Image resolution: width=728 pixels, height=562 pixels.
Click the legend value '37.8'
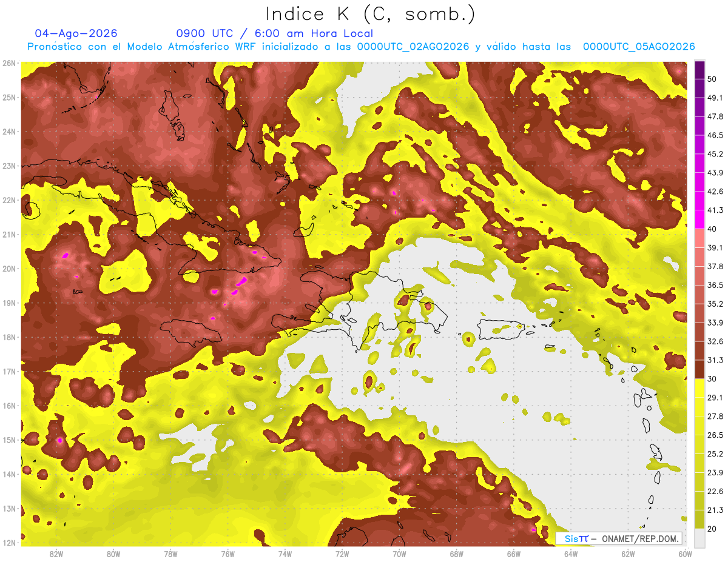(715, 266)
